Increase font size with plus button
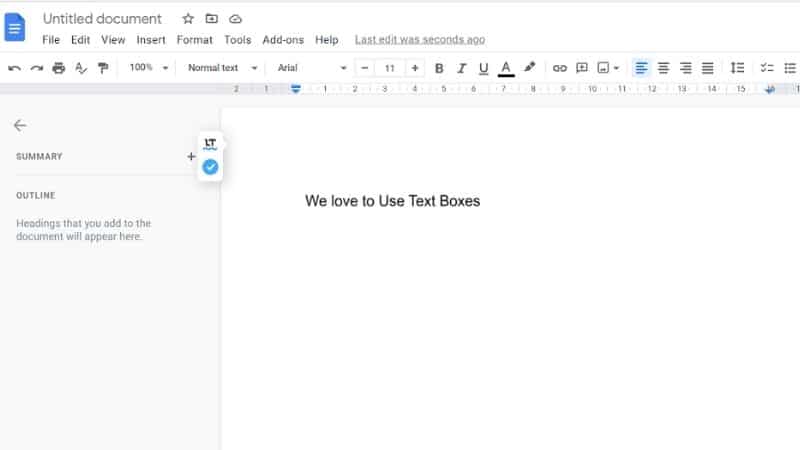 [415, 68]
